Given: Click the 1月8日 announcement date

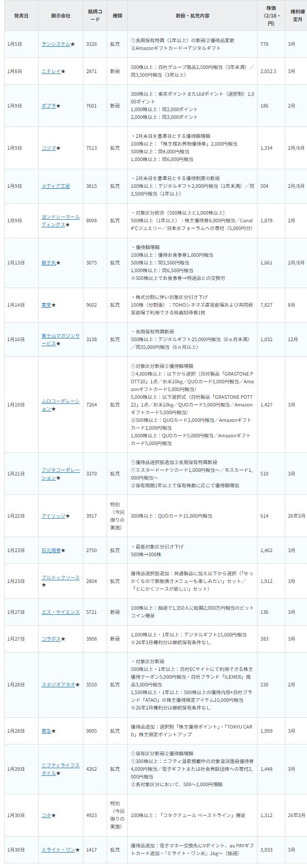Looking at the screenshot, I should click(x=14, y=72).
